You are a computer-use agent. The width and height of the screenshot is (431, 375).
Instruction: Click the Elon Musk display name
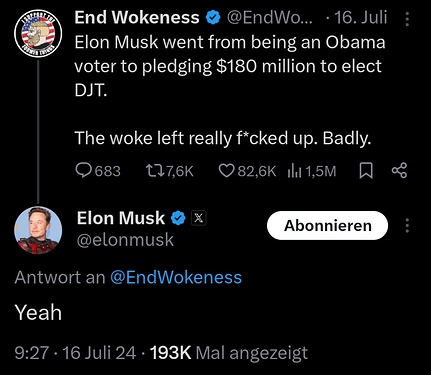pos(121,218)
